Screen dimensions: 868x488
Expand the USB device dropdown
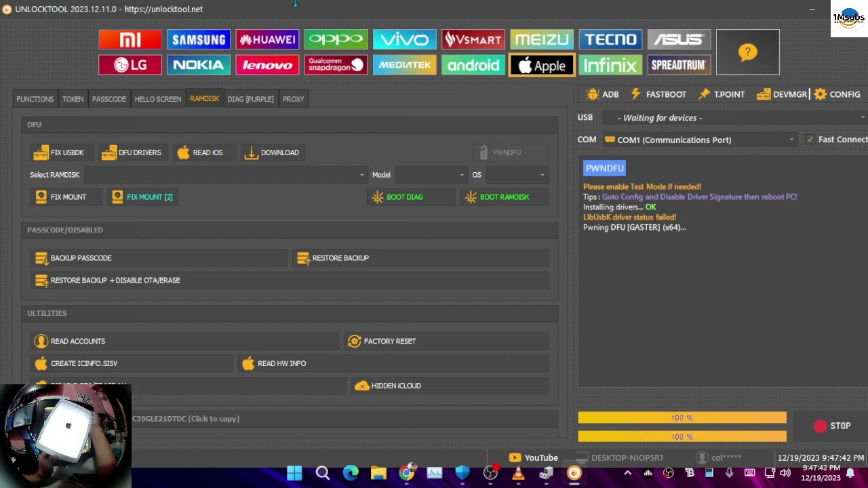click(734, 118)
